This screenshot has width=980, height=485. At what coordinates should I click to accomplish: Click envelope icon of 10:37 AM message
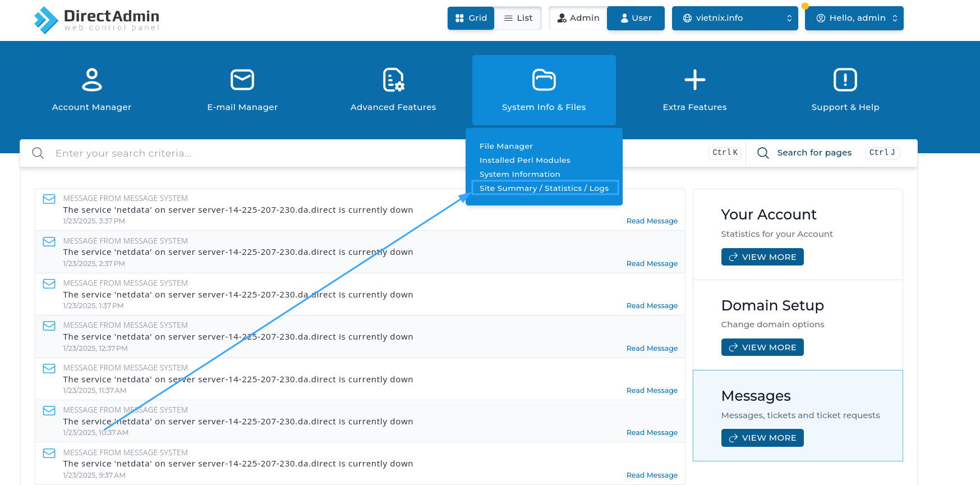coord(49,410)
